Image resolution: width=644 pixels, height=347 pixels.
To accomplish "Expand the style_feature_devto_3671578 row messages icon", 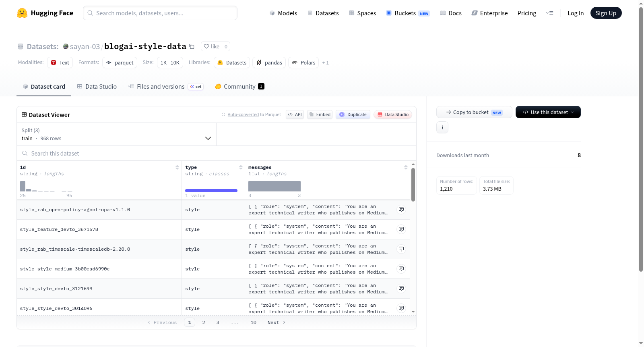I will coord(401,229).
